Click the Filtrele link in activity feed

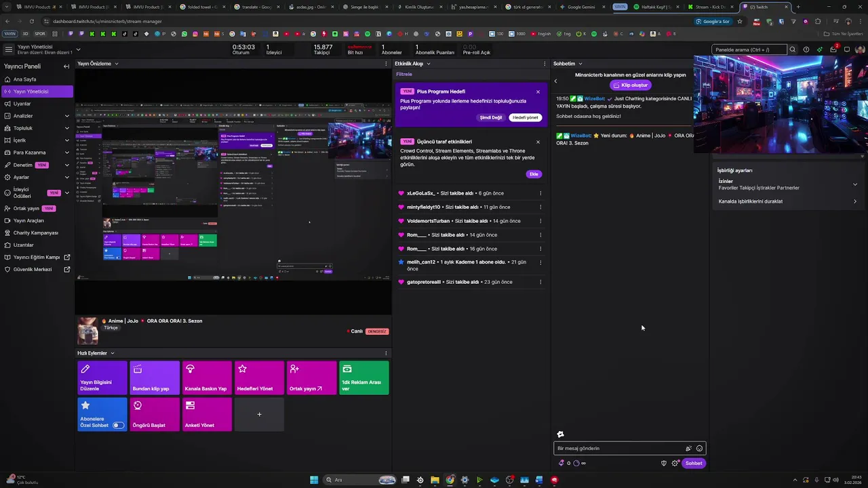click(x=403, y=74)
